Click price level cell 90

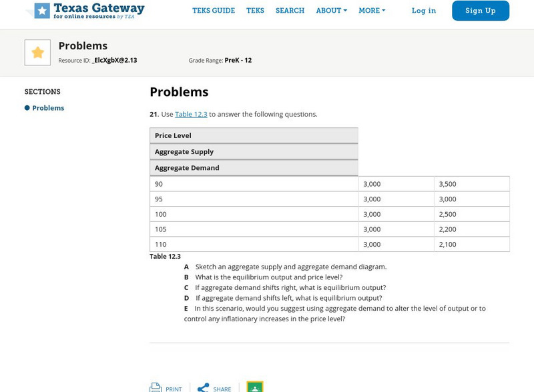tap(254, 184)
